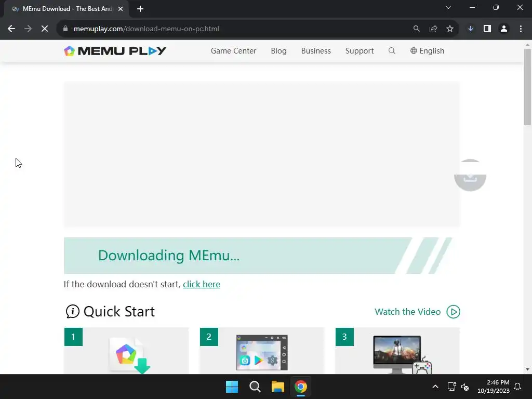Open Quick Start step 2 thumbnail
The height and width of the screenshot is (399, 532).
[x=262, y=351]
